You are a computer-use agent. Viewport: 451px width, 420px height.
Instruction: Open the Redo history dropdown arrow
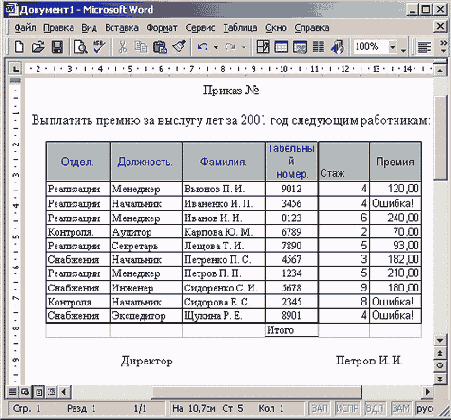(x=244, y=47)
